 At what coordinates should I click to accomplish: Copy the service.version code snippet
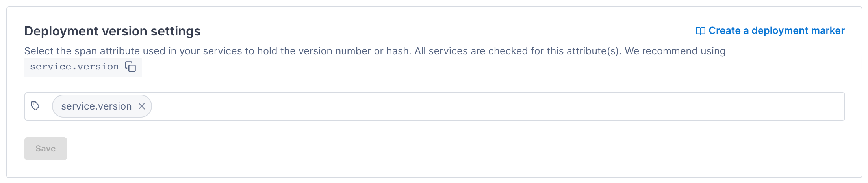[130, 67]
